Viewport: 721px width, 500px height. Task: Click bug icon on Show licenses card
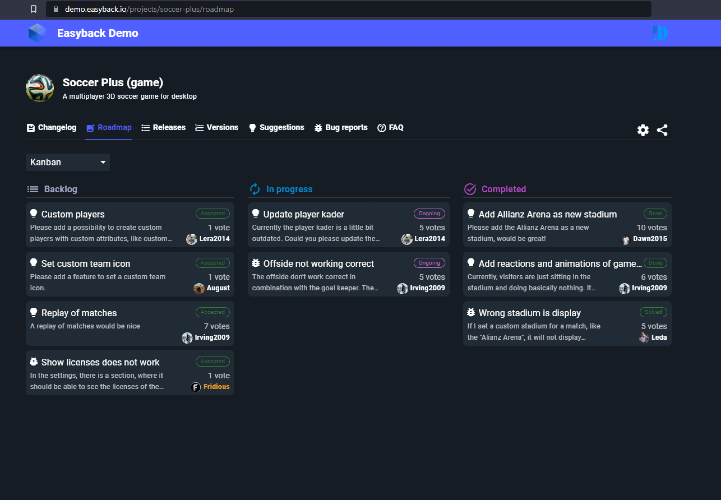click(x=34, y=362)
